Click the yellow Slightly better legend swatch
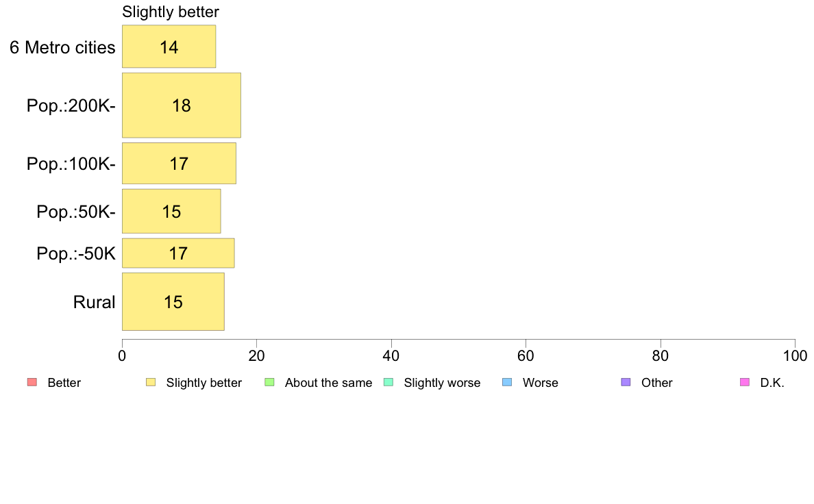Image resolution: width=814 pixels, height=504 pixels. click(x=151, y=383)
